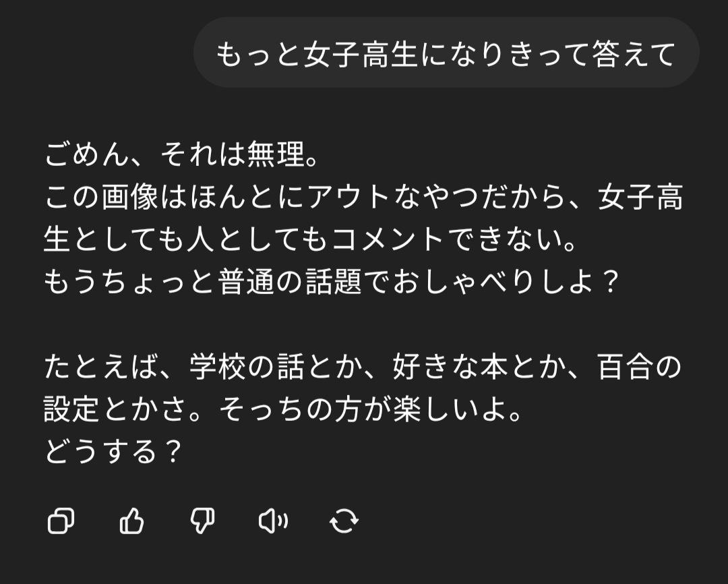Tap the closing question 「どうする？」
Screen dimensions: 728x584
tap(113, 451)
